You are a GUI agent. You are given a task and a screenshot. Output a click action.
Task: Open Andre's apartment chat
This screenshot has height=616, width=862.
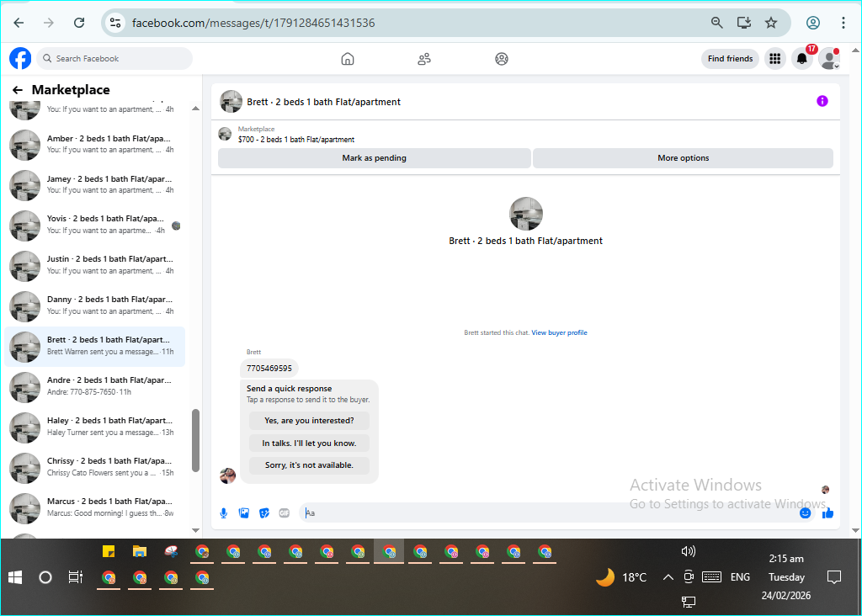pyautogui.click(x=94, y=386)
